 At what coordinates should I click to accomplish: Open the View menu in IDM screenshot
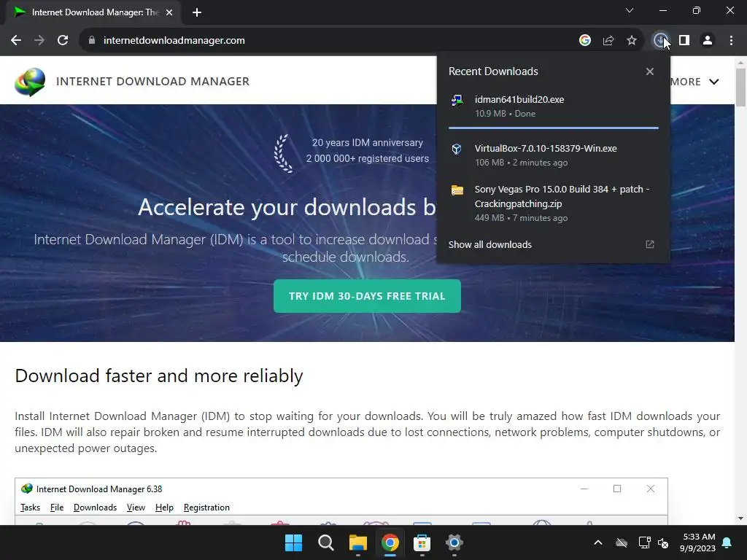[136, 507]
